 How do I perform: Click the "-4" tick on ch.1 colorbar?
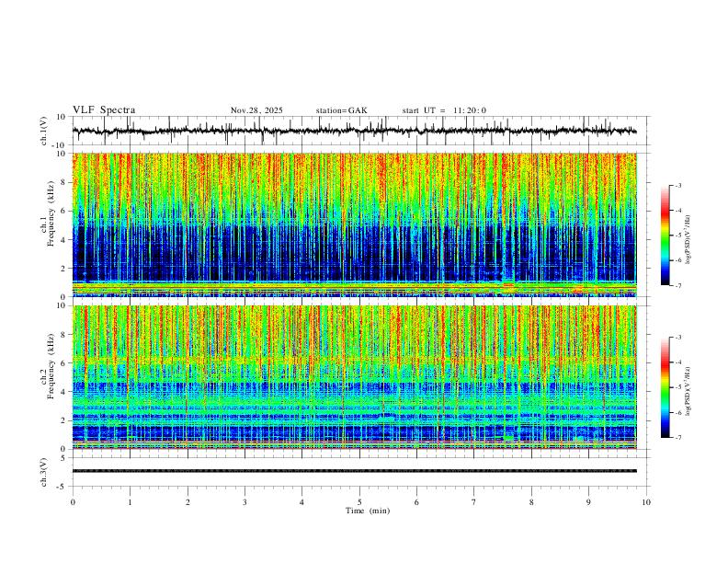pyautogui.click(x=677, y=211)
